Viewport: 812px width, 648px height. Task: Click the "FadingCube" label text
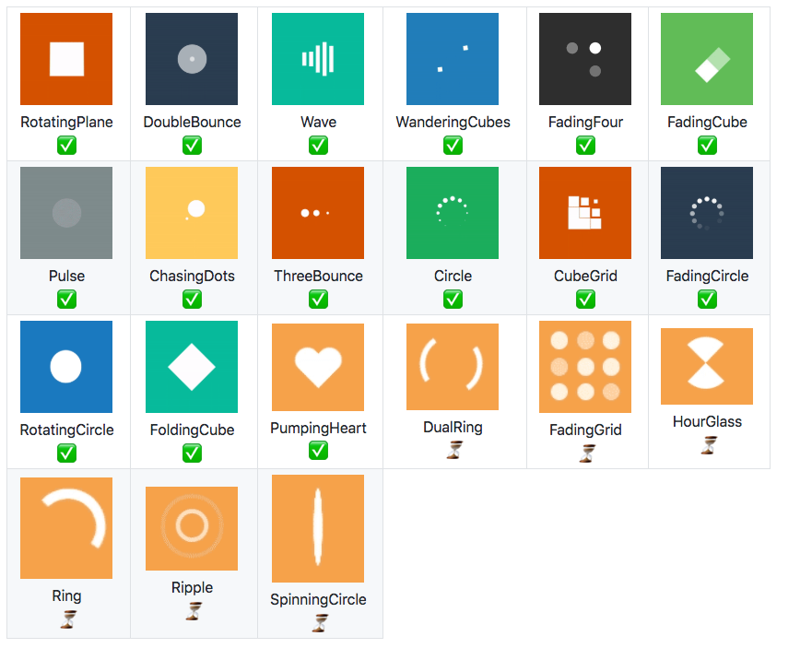click(708, 123)
